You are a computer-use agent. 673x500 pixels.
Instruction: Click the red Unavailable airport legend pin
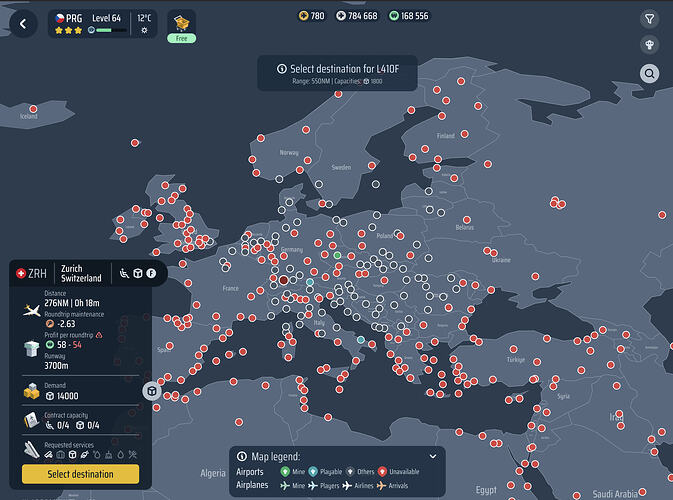[x=382, y=472]
